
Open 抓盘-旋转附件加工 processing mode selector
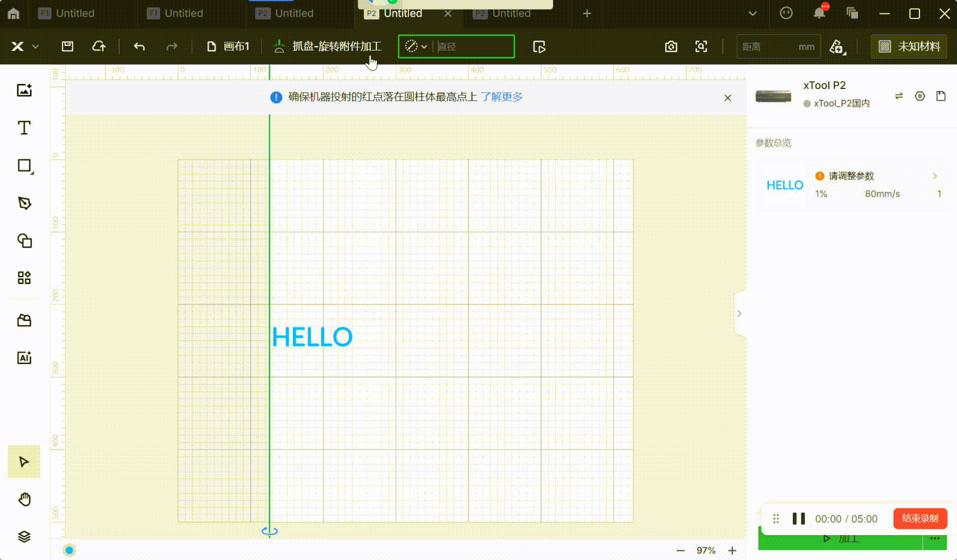pyautogui.click(x=327, y=46)
